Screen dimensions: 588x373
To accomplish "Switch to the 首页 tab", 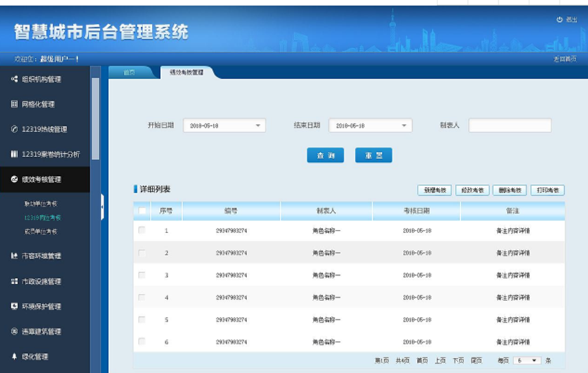I will [129, 72].
